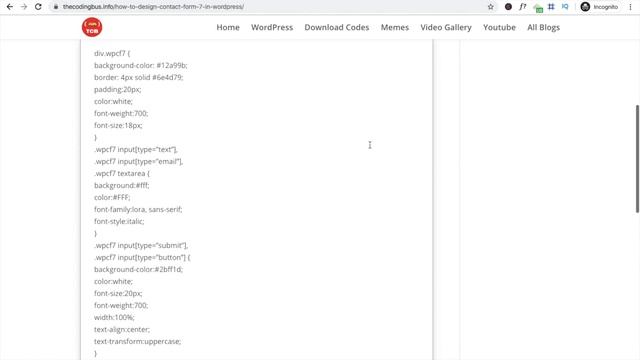Open the Home menu item

tap(228, 27)
